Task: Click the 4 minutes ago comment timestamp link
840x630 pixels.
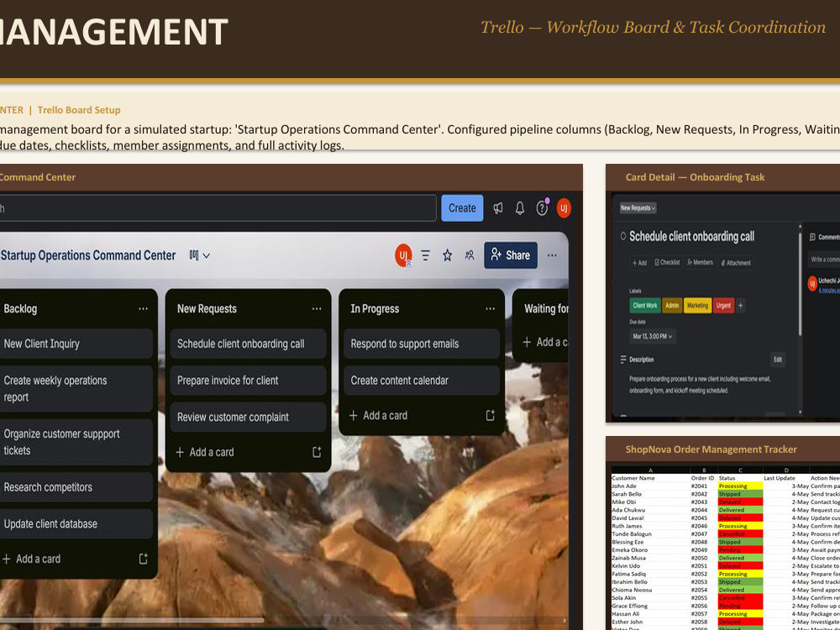Action: 829,291
